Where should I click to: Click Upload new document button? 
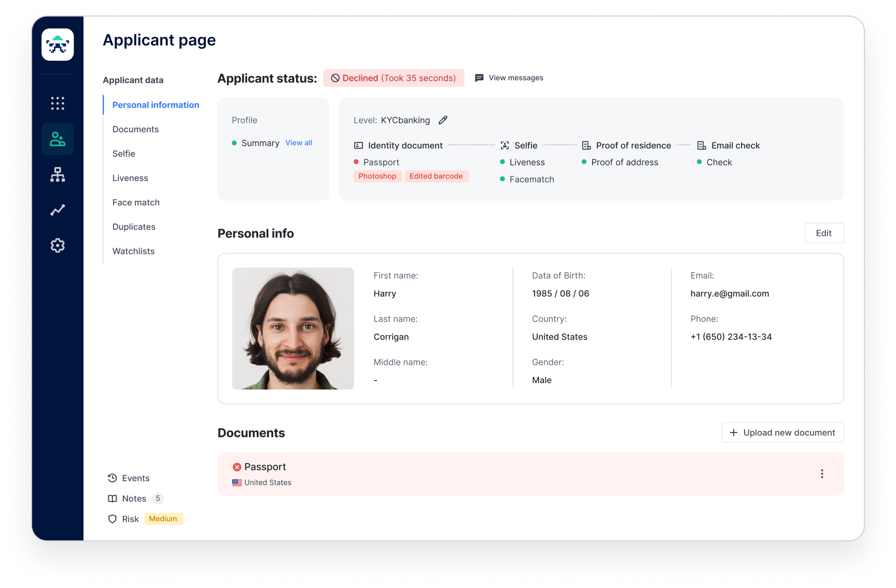(x=782, y=432)
